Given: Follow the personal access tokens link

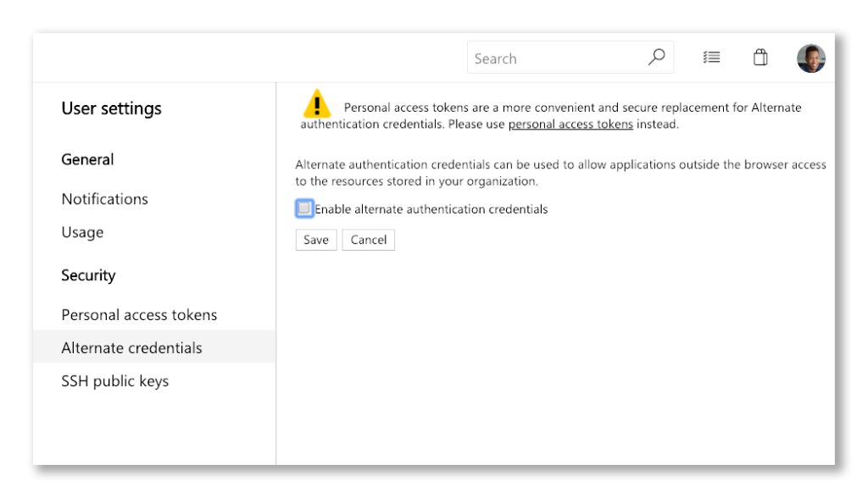Looking at the screenshot, I should point(570,124).
